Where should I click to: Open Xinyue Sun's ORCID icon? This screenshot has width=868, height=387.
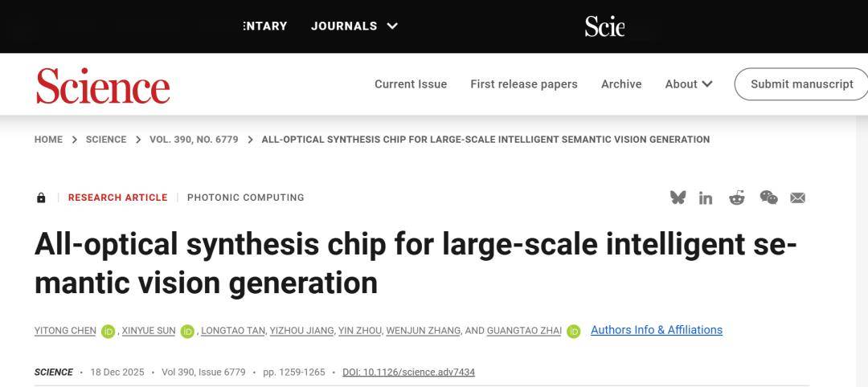pos(187,331)
